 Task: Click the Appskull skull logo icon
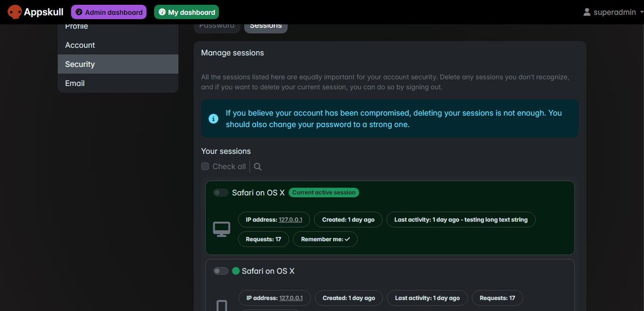click(15, 12)
